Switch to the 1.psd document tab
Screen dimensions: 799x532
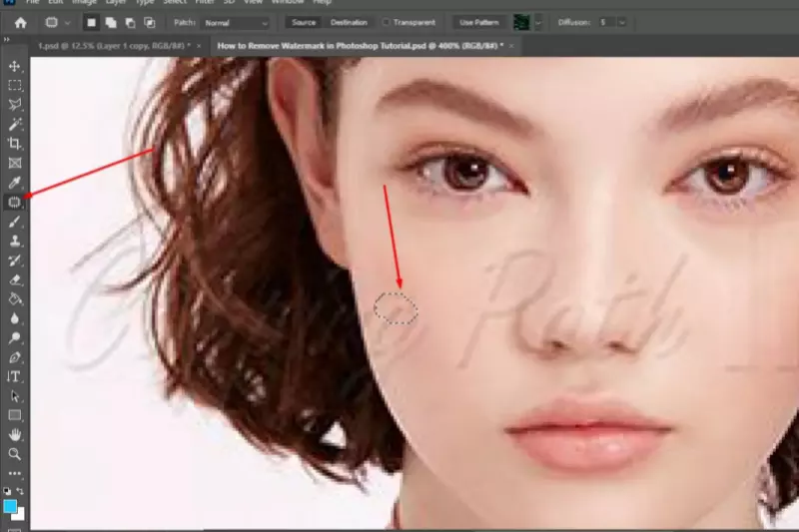pyautogui.click(x=114, y=46)
